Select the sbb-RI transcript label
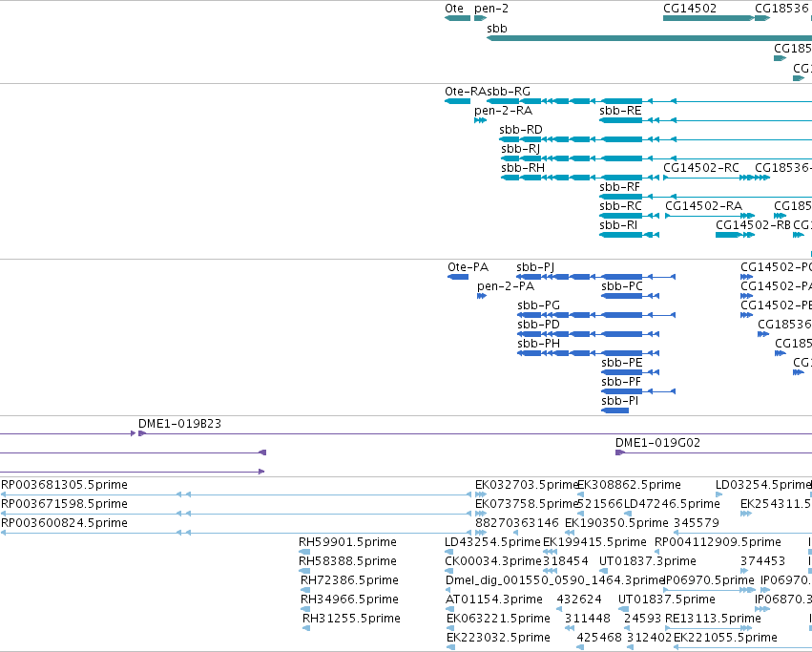This screenshot has width=812, height=652. click(x=618, y=225)
